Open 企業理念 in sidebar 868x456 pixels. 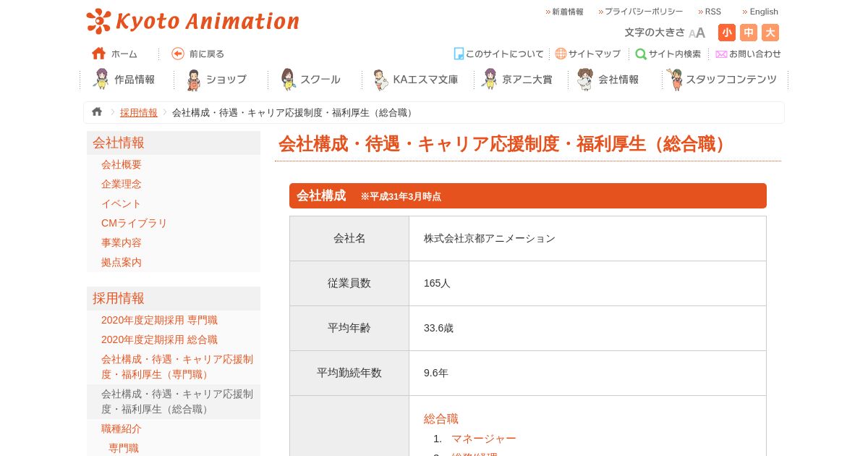(122, 184)
